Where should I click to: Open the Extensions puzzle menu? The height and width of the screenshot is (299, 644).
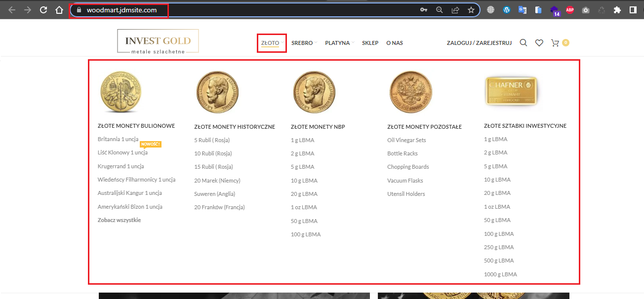coord(617,10)
